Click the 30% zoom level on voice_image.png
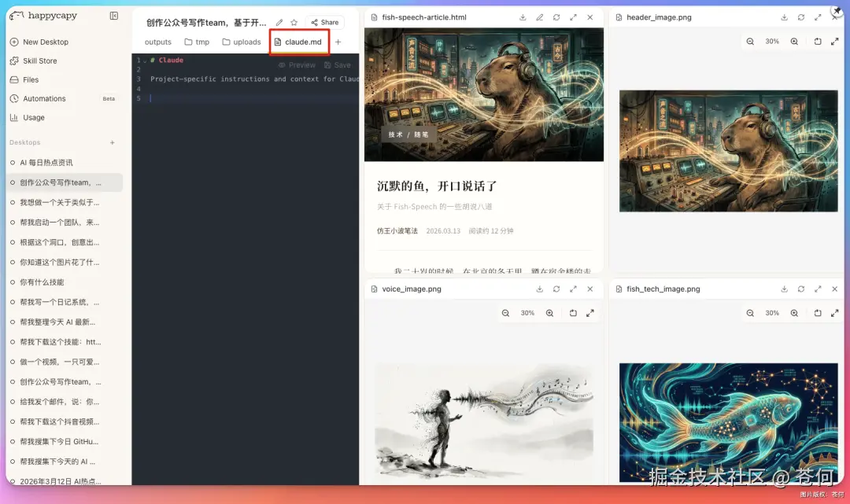850x504 pixels. click(527, 312)
